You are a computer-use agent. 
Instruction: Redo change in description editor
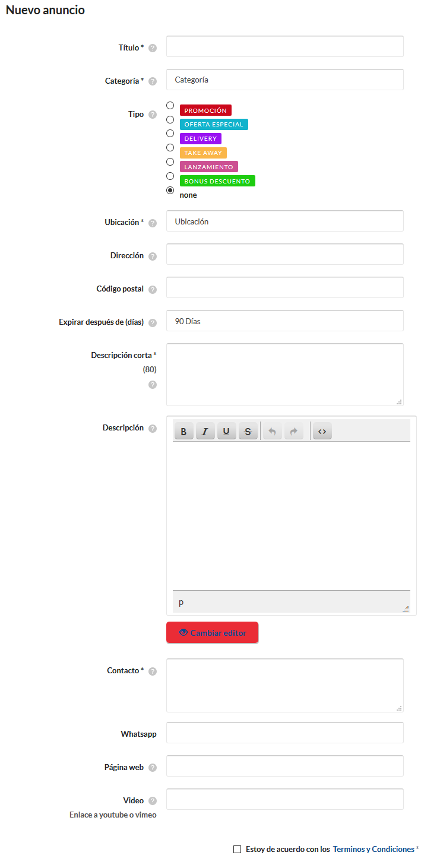(x=293, y=432)
